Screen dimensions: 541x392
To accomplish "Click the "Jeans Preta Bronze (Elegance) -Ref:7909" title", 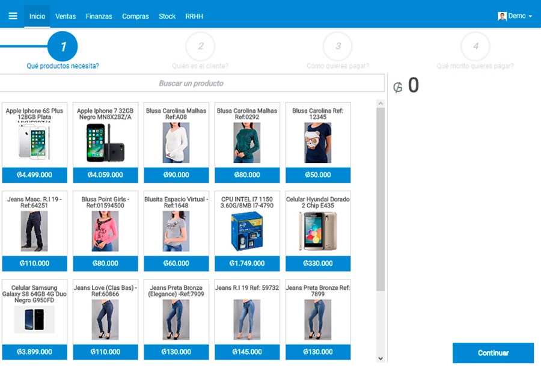I will coord(176,291).
